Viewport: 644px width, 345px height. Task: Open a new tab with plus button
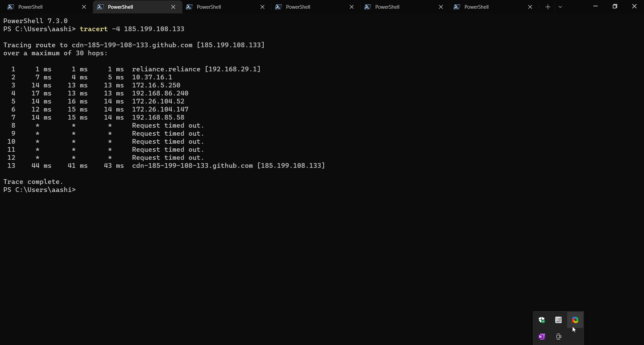(x=548, y=7)
